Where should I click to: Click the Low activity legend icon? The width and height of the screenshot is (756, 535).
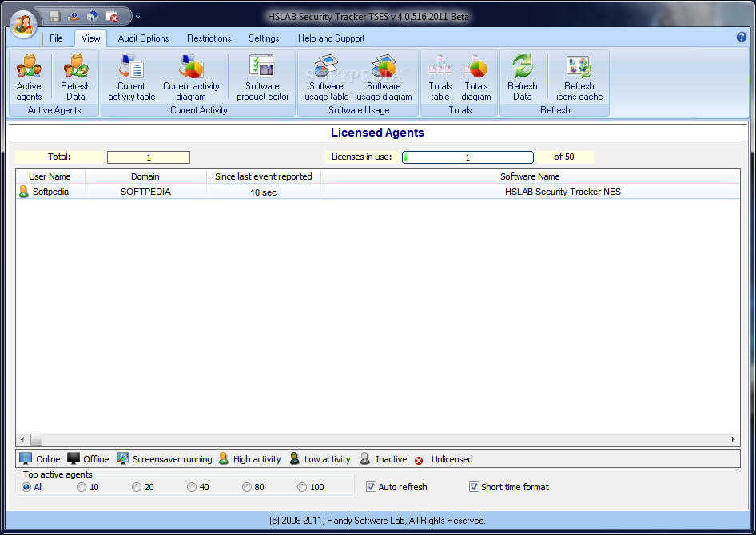coord(294,458)
